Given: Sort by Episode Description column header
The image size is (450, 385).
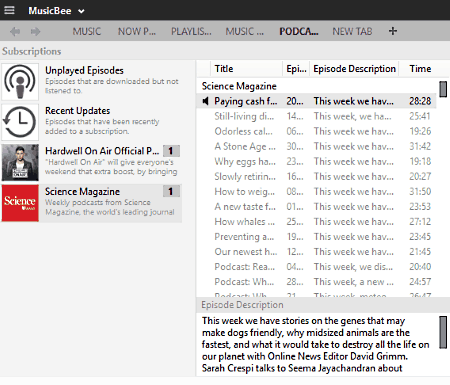Looking at the screenshot, I should [354, 69].
